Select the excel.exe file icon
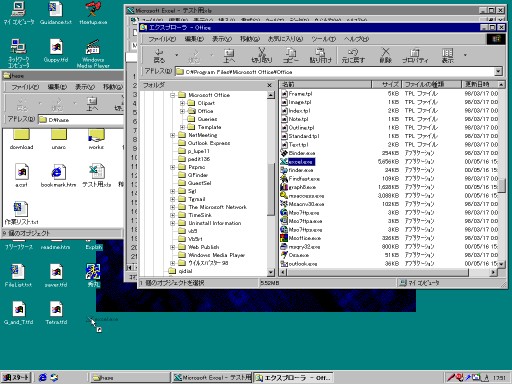The height and width of the screenshot is (384, 512). pos(284,162)
